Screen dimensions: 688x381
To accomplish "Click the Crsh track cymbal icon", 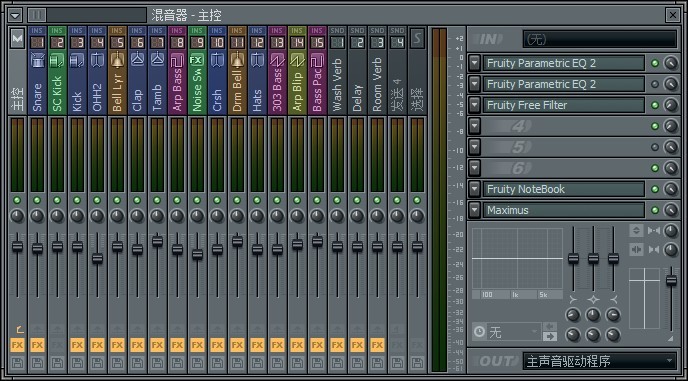I will coord(217,61).
